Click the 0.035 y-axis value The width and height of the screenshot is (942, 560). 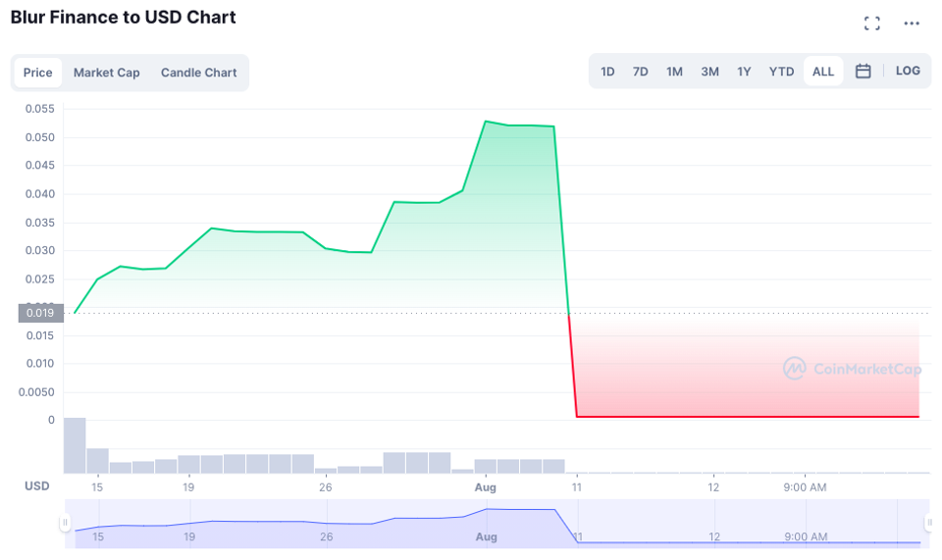(x=39, y=223)
